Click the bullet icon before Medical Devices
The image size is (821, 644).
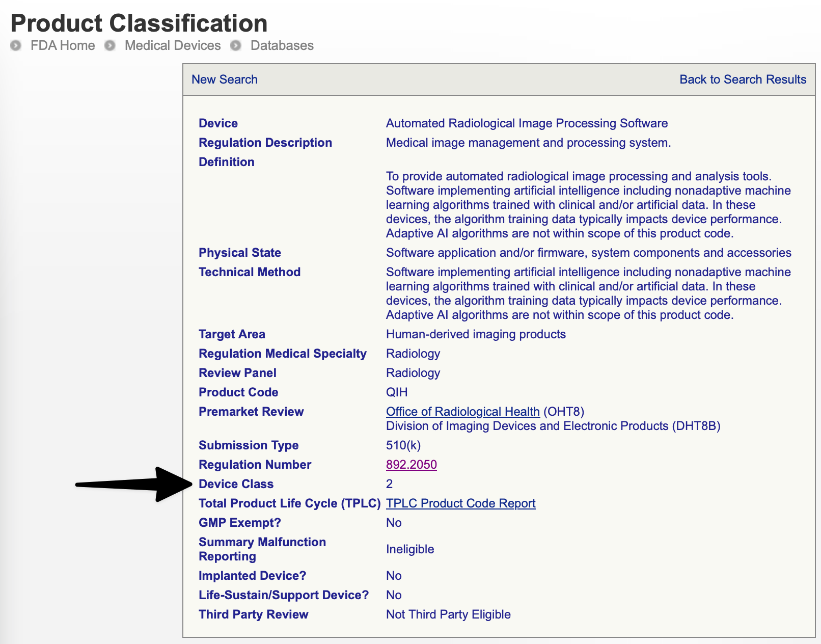pos(110,46)
